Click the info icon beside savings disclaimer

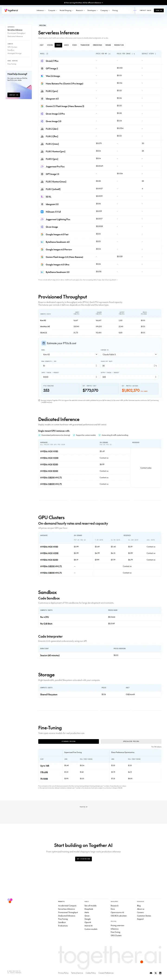pyautogui.click(x=39, y=400)
